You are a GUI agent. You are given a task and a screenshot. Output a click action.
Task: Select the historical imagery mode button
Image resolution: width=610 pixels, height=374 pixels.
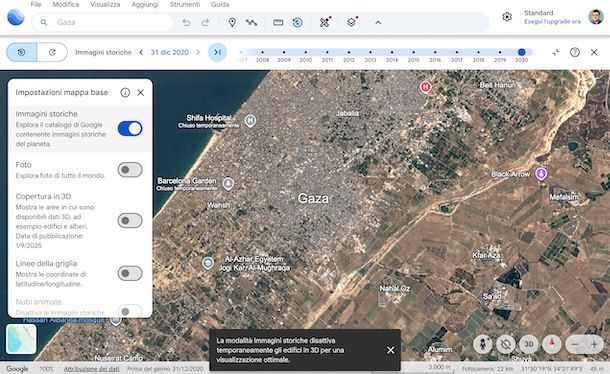[22, 52]
